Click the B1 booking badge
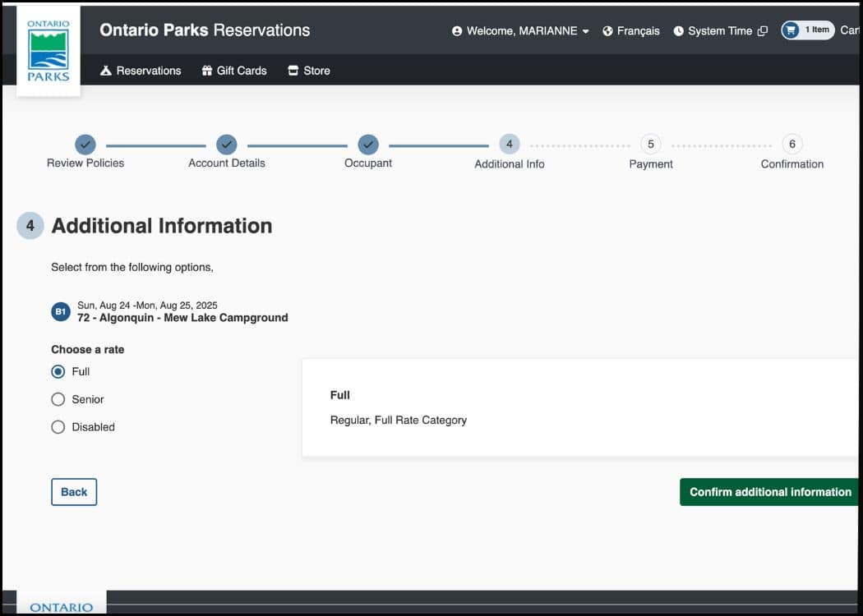863x616 pixels. pos(61,312)
